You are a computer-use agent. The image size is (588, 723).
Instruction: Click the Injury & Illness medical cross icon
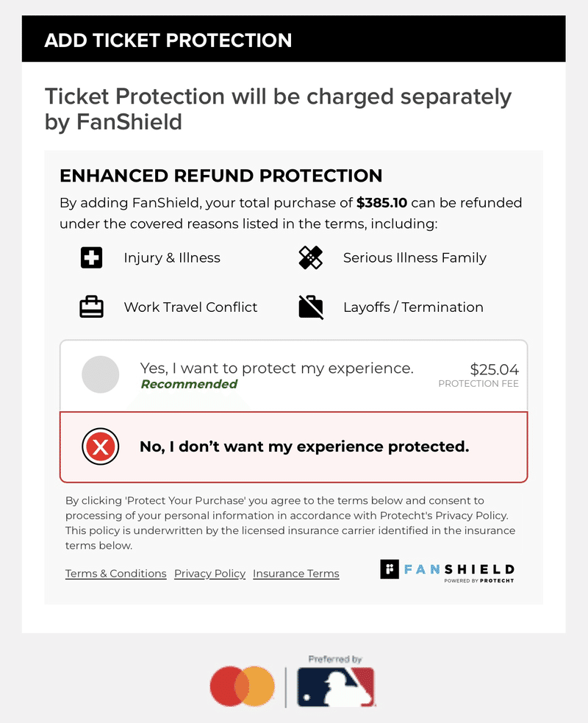(x=91, y=257)
